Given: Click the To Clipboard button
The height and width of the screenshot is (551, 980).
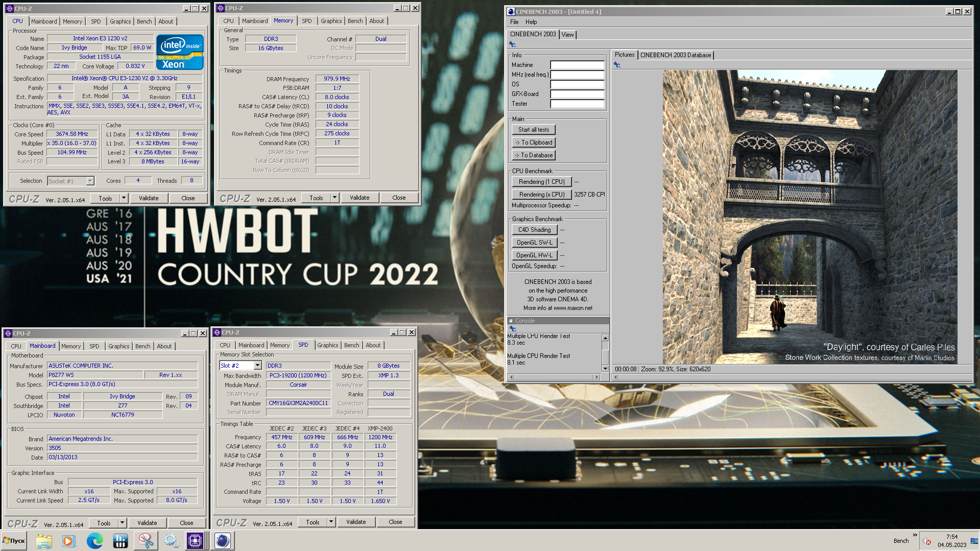Looking at the screenshot, I should 534,142.
